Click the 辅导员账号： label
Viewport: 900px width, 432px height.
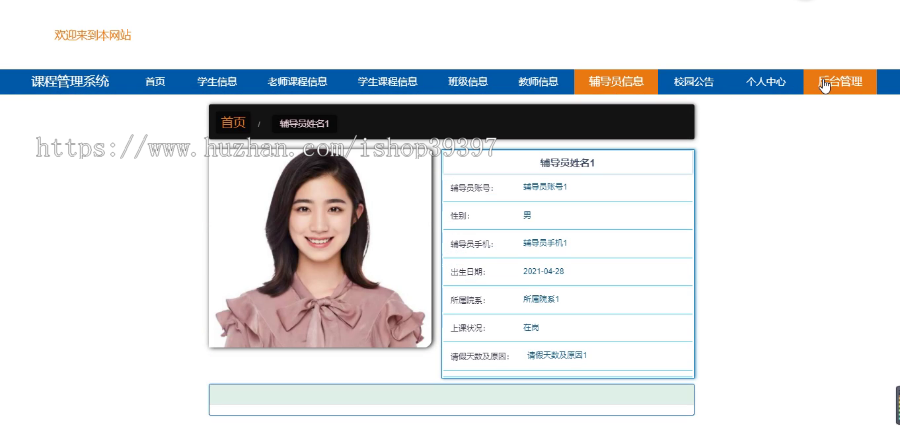pos(472,188)
